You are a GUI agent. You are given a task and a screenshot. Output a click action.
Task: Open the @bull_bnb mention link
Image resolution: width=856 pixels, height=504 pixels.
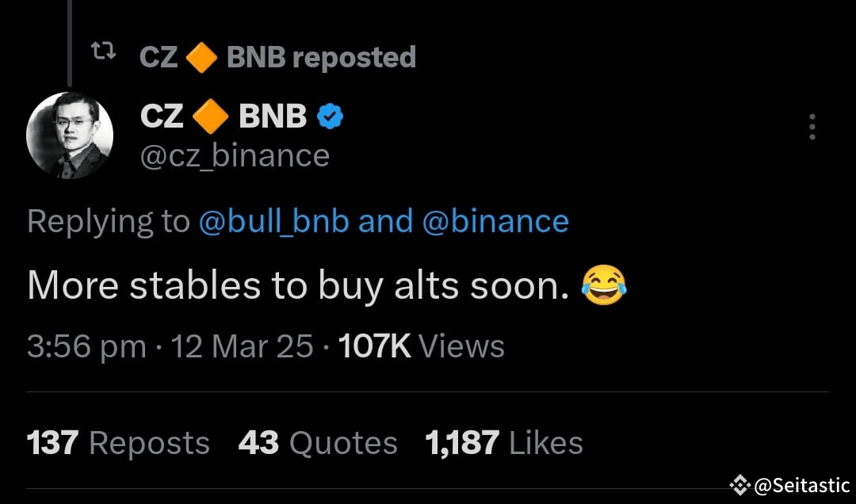tap(274, 222)
